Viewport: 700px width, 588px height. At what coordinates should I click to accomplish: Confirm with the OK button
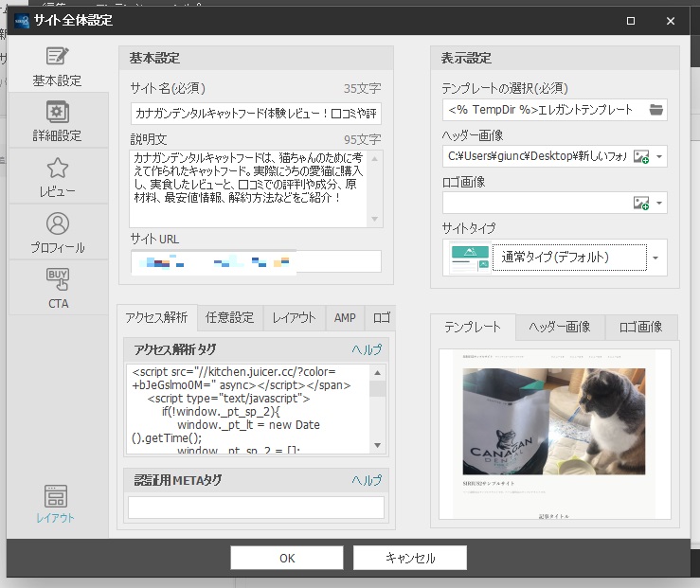pyautogui.click(x=287, y=558)
